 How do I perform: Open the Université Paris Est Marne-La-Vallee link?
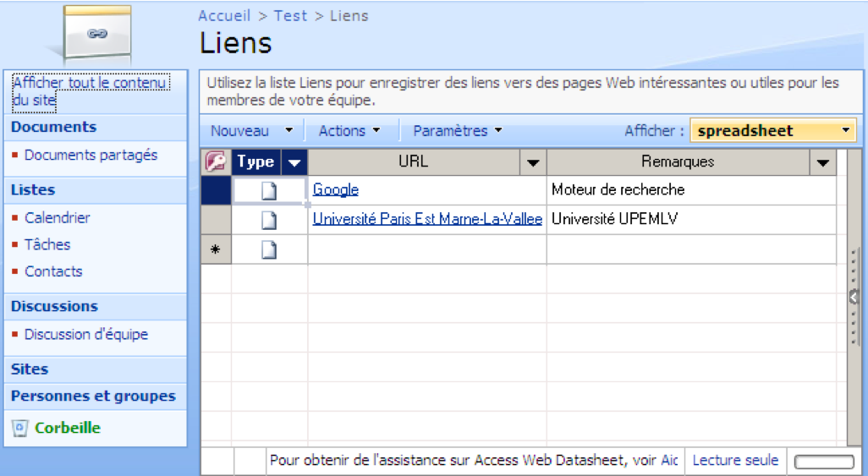coord(427,220)
